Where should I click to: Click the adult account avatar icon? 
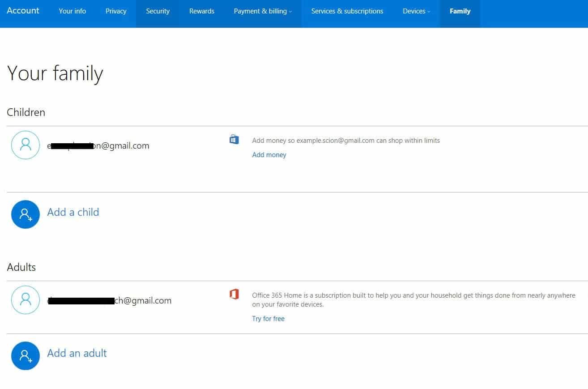[26, 300]
